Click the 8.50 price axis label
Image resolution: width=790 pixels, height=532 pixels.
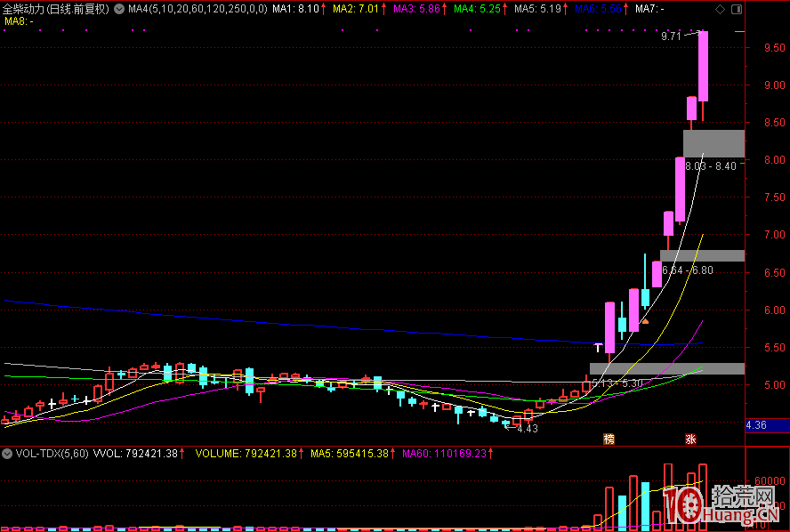point(774,123)
